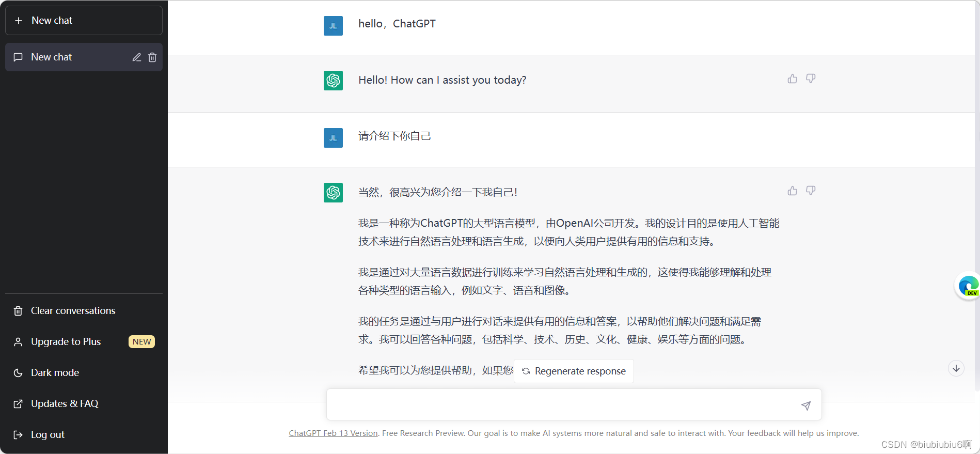Click the external link icon beside Updates & FAQ
Screen dimensions: 980x454
pos(18,404)
